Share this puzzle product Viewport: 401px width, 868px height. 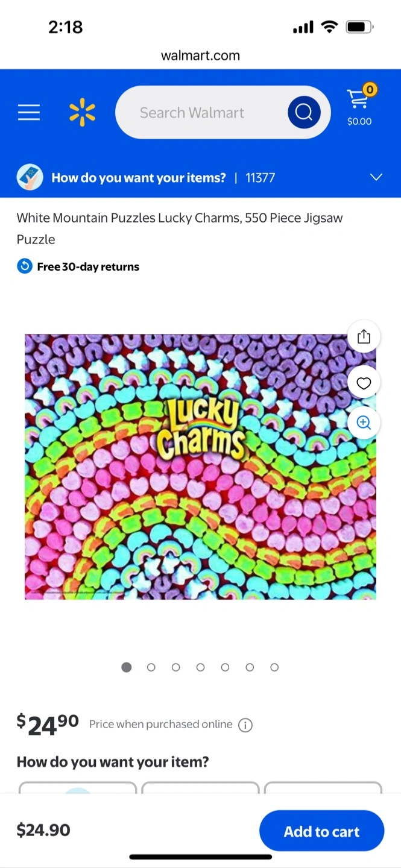coord(364,336)
